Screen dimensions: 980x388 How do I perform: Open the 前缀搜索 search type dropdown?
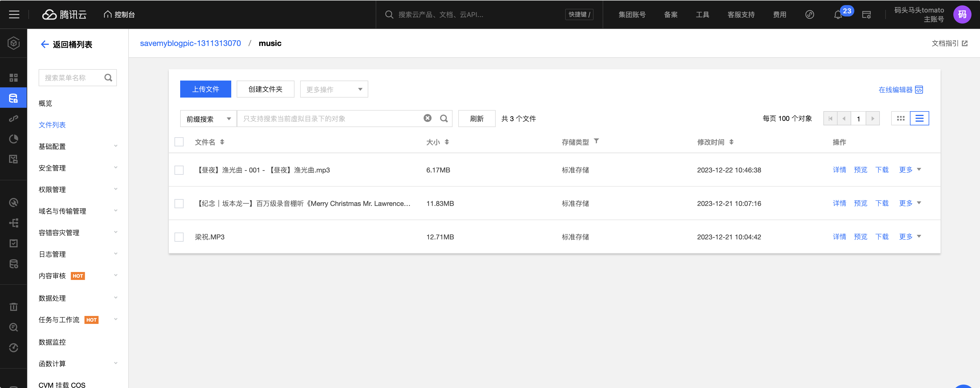pos(208,119)
